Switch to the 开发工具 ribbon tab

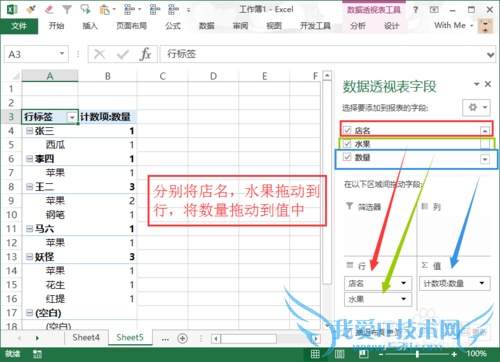coord(315,26)
